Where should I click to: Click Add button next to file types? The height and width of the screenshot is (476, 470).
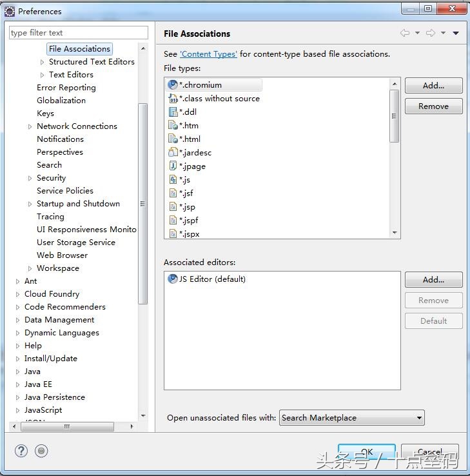(433, 85)
